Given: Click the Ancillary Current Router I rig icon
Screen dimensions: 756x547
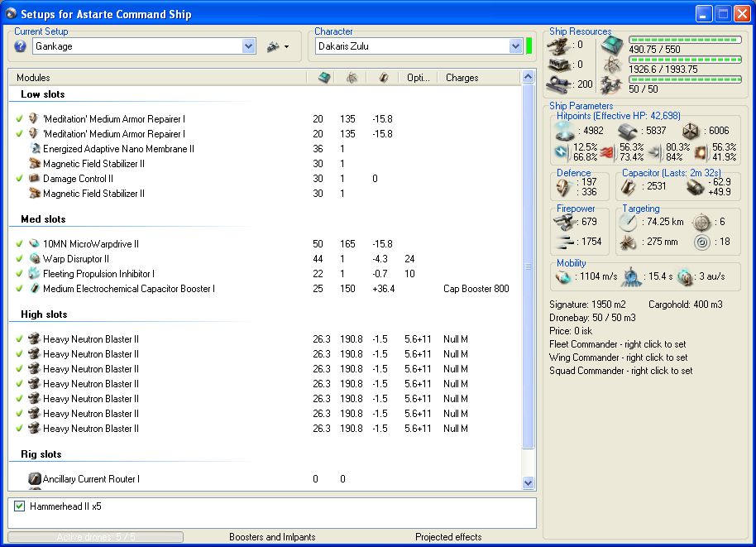Looking at the screenshot, I should click(34, 479).
